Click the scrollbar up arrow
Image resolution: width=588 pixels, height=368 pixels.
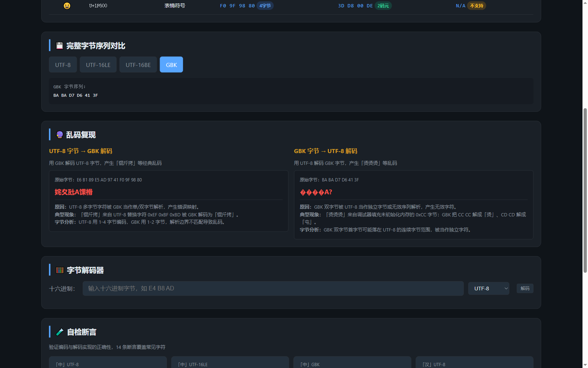click(585, 3)
